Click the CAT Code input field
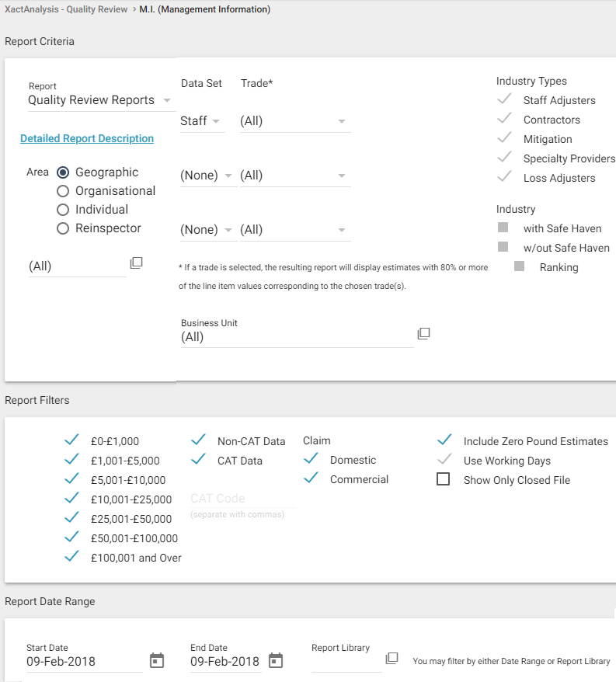 241,499
